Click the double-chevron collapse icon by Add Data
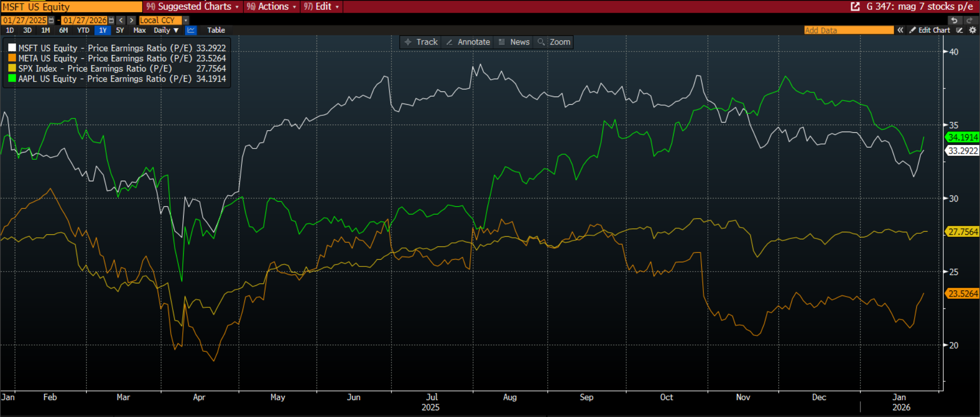This screenshot has height=417, width=980. [x=900, y=30]
